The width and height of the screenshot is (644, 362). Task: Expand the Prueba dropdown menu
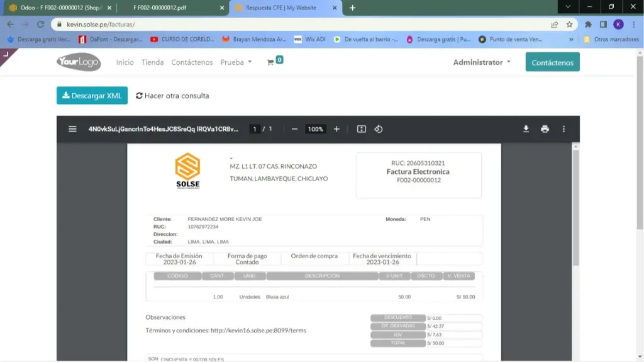236,62
